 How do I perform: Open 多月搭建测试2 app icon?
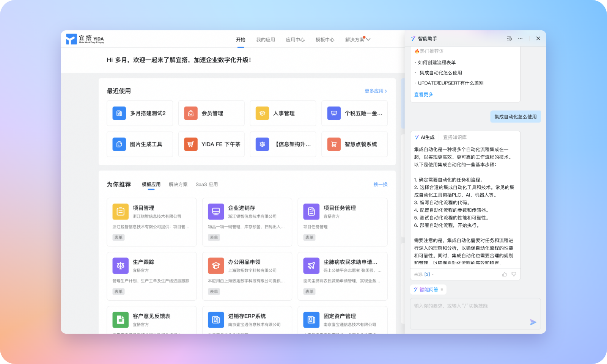(x=119, y=113)
